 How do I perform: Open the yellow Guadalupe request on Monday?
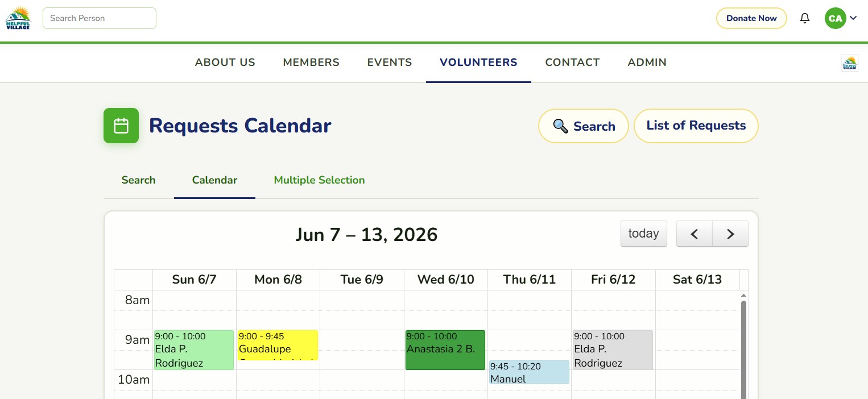[278, 345]
